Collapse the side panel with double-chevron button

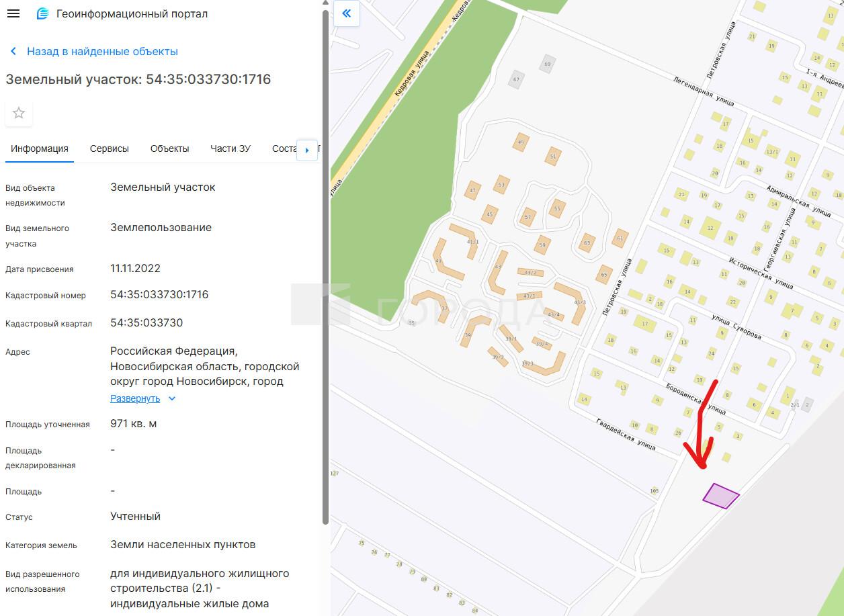coord(347,13)
